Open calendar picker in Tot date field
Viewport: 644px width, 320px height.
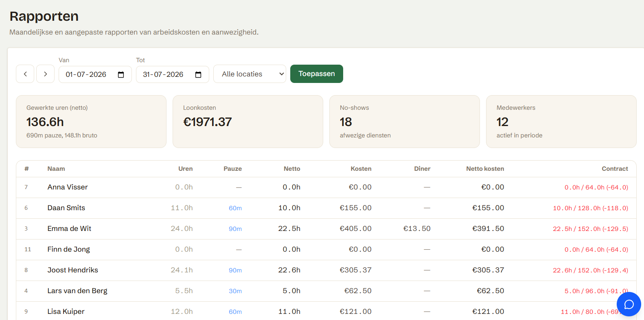click(198, 74)
